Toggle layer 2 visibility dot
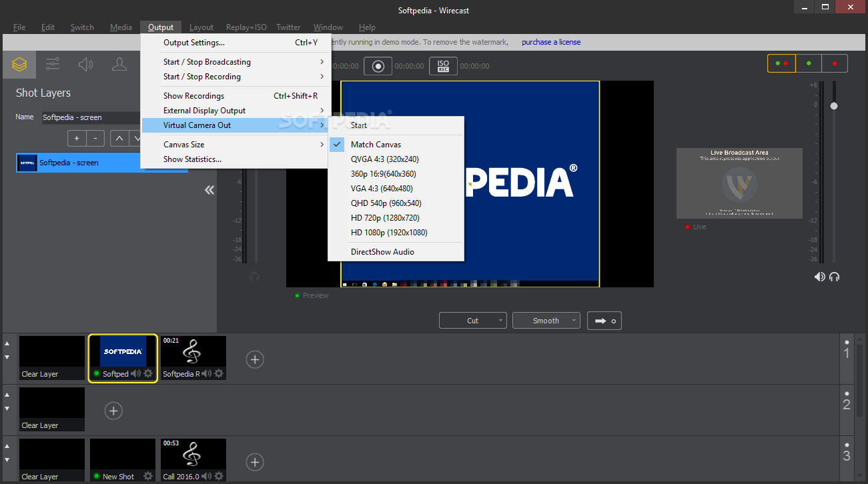Viewport: 868px width, 484px height. click(847, 393)
